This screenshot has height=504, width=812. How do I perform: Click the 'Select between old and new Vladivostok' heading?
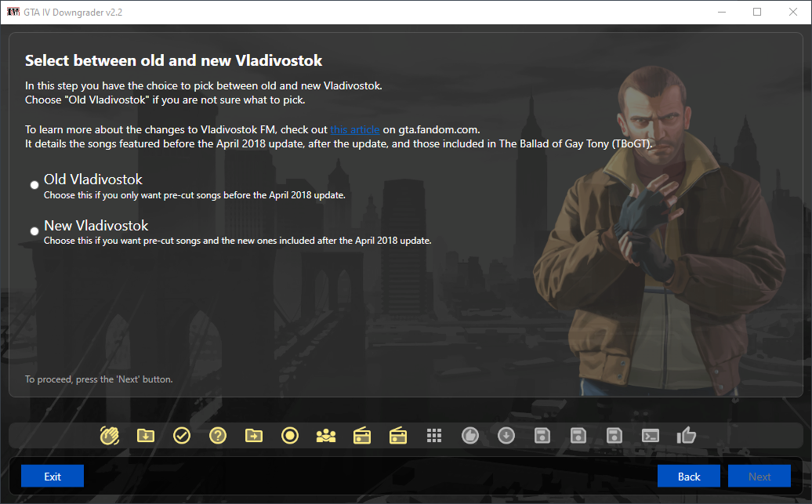173,60
